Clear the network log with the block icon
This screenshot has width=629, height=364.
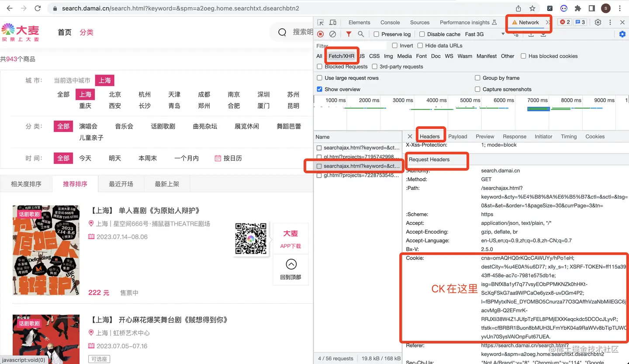point(333,34)
